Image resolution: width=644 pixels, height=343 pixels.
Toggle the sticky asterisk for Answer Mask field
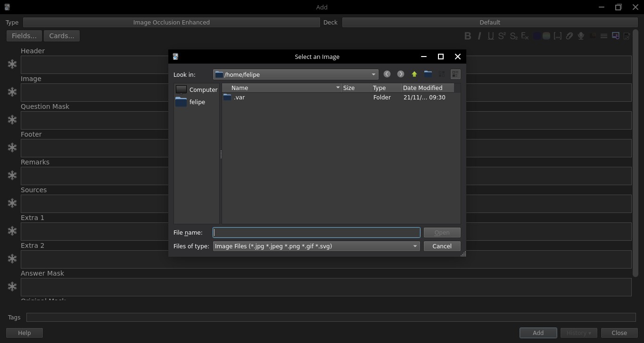pyautogui.click(x=12, y=286)
